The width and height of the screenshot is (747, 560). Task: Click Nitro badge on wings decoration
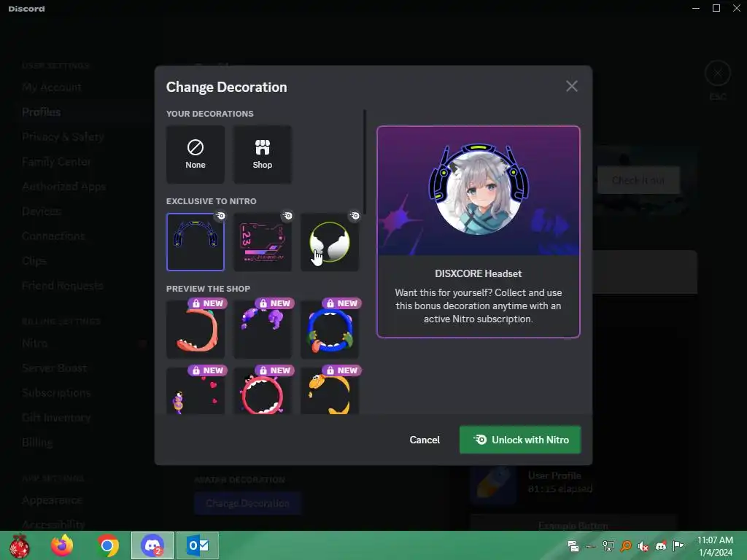tap(355, 216)
